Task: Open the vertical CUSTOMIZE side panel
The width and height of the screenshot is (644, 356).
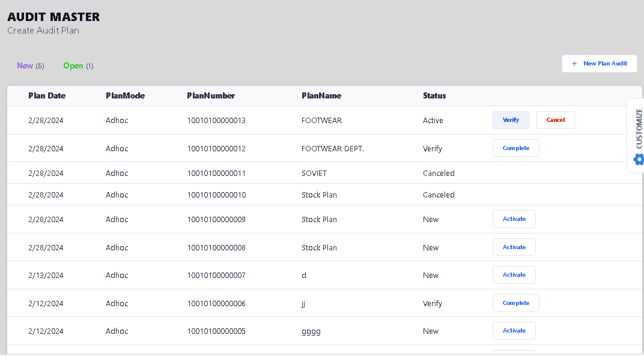Action: [639, 128]
